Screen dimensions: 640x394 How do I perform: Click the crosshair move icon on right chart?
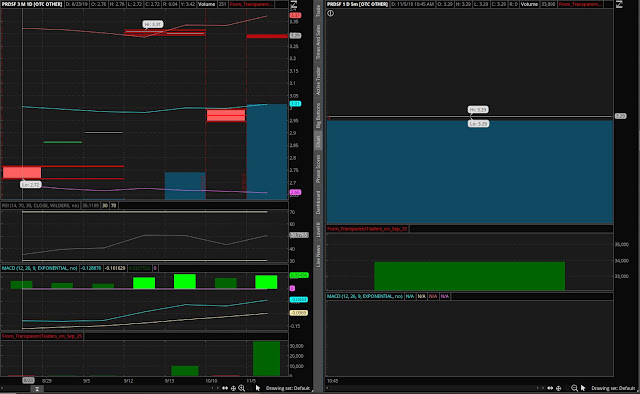point(559,388)
